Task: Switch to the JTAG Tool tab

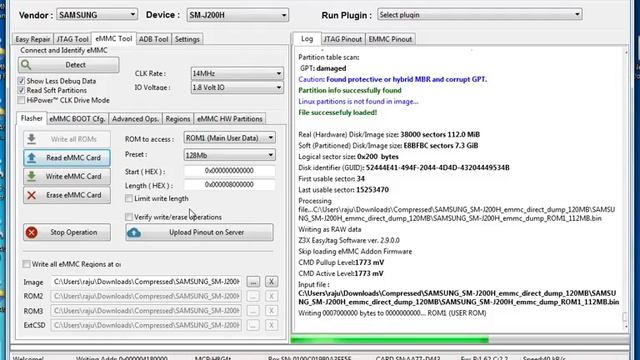Action: coord(72,39)
